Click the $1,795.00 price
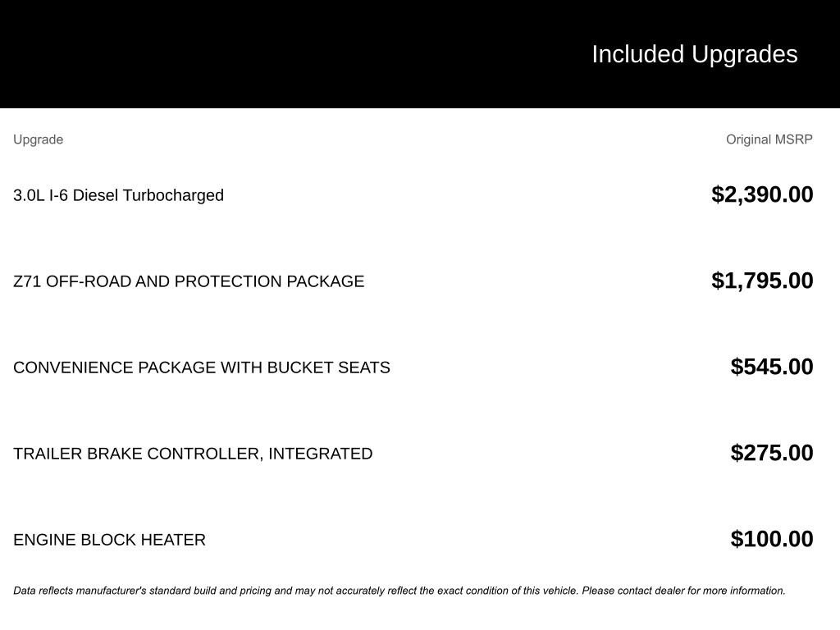Image resolution: width=840 pixels, height=630 pixels. [762, 281]
